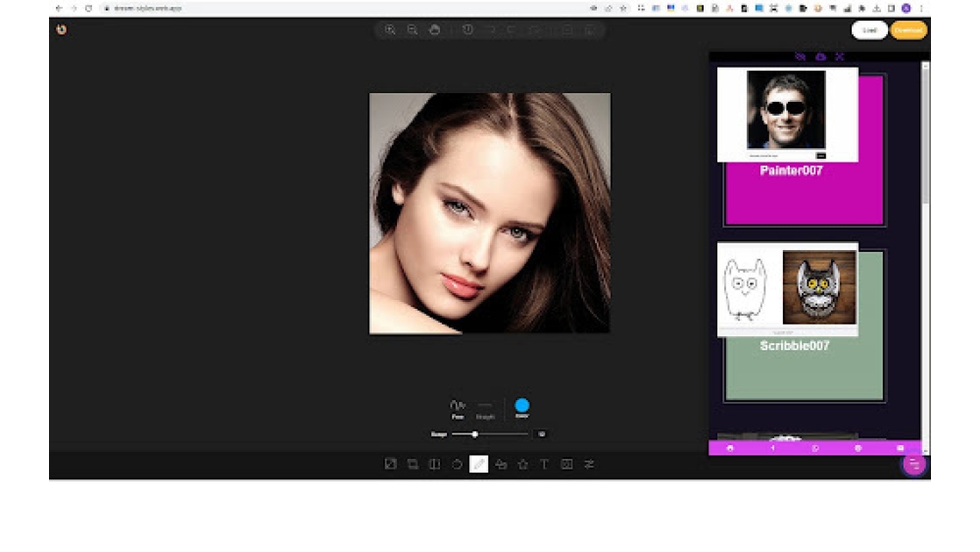980x552 pixels.
Task: Select the resize tool in bottom toolbar
Action: 391,464
